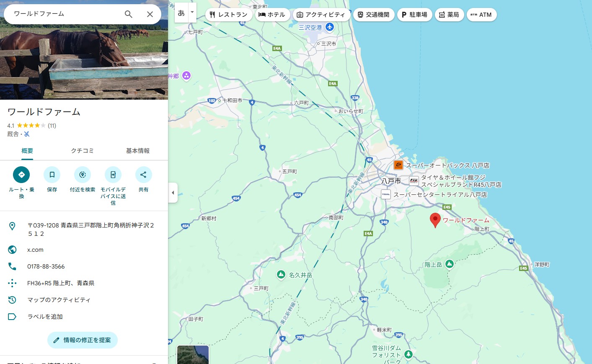Screen dimensions: 592x364
Task: Clear the search with the X icon
Action: [x=150, y=14]
